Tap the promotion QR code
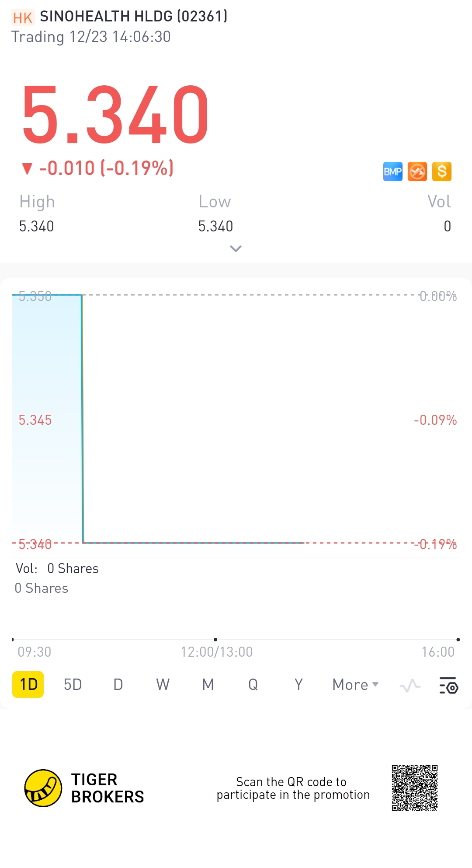The image size is (472, 868). point(414,788)
